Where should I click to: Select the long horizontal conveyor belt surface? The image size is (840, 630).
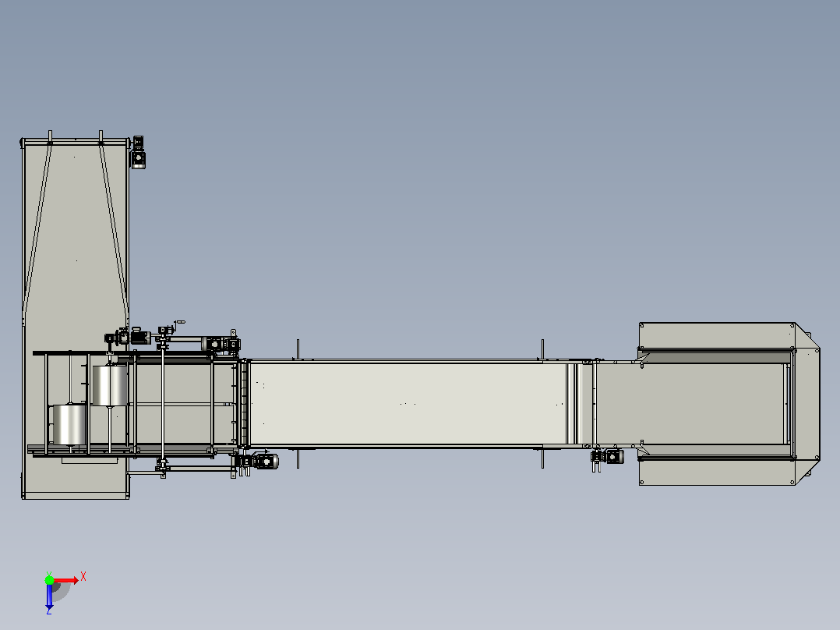coord(408,404)
